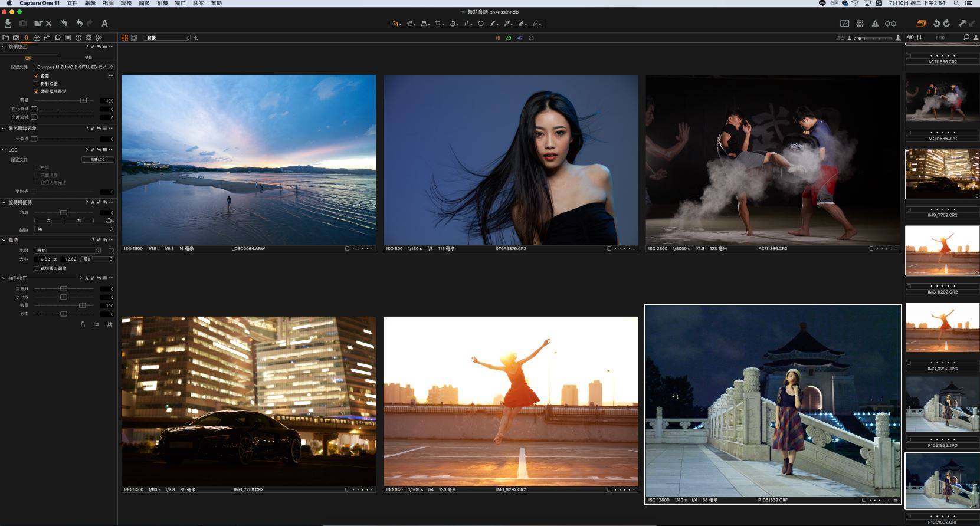Screen dimensions: 980x526
Task: Open the Lens correction tool tab
Action: click(26, 38)
